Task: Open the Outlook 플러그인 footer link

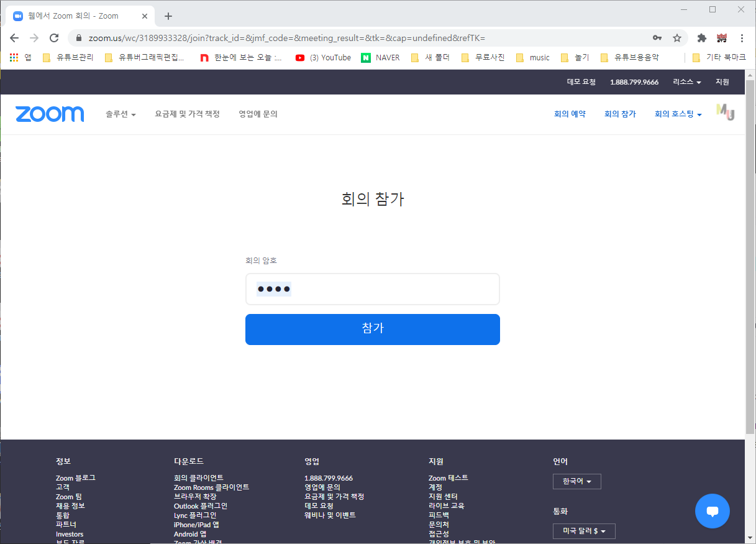Action: [201, 506]
